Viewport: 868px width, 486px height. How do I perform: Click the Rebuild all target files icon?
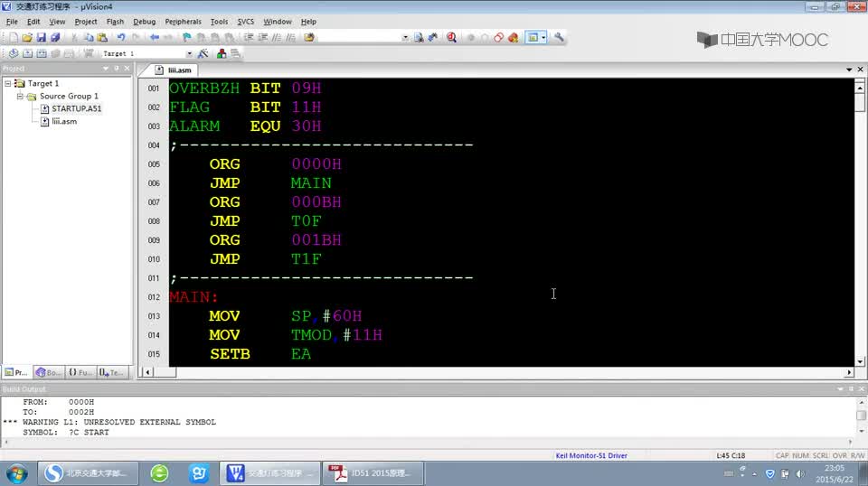[42, 53]
